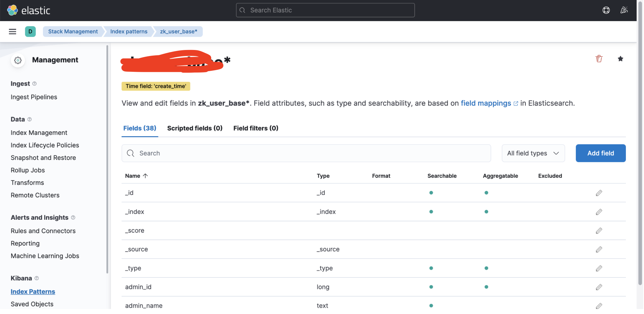Click the 'admin_name' field name
This screenshot has width=644, height=314.
pyautogui.click(x=144, y=306)
